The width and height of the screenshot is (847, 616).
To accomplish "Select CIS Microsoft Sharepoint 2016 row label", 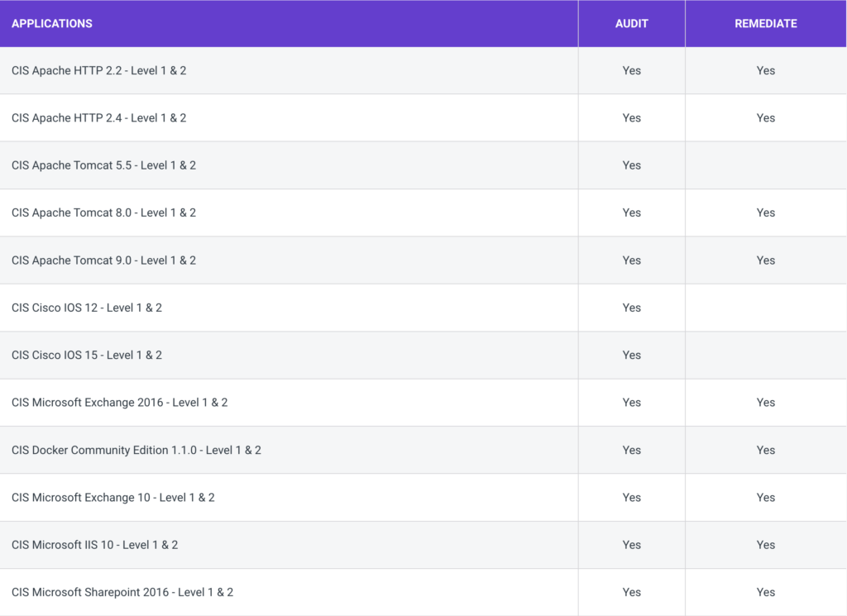I will (122, 592).
